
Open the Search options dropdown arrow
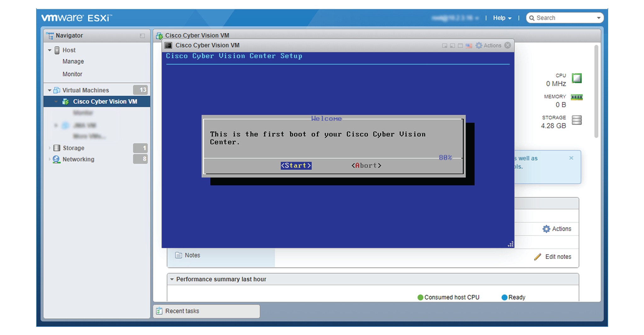(x=598, y=18)
